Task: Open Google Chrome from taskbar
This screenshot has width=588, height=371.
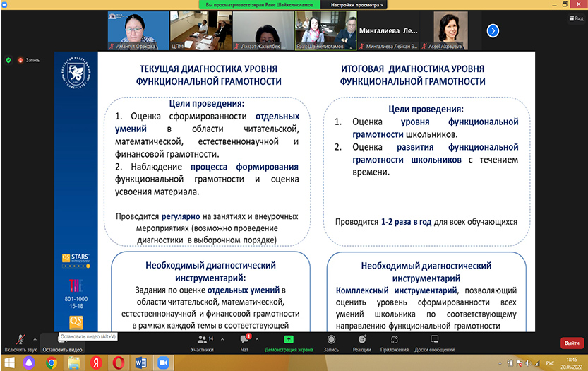Action: tap(52, 362)
